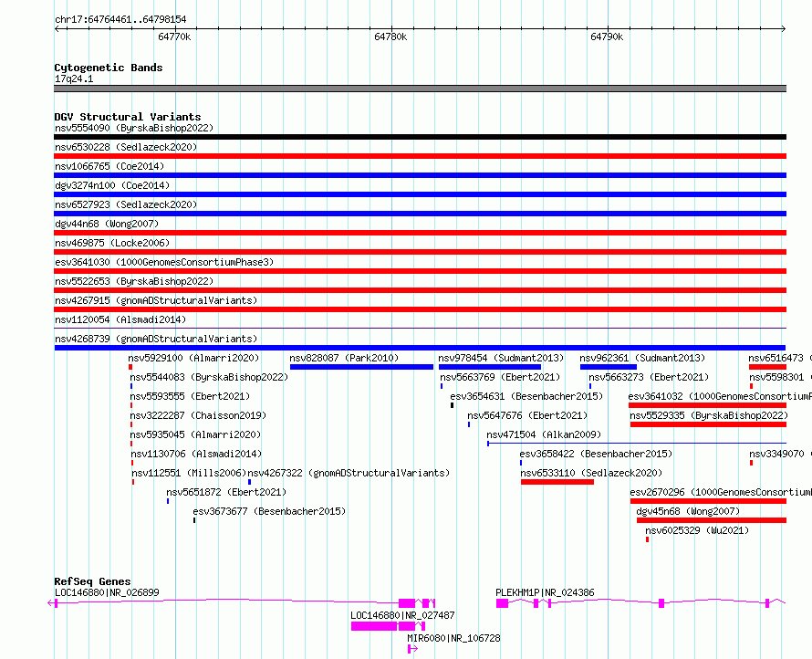Click LOC146880|NR_026899 gene label

coord(107,592)
